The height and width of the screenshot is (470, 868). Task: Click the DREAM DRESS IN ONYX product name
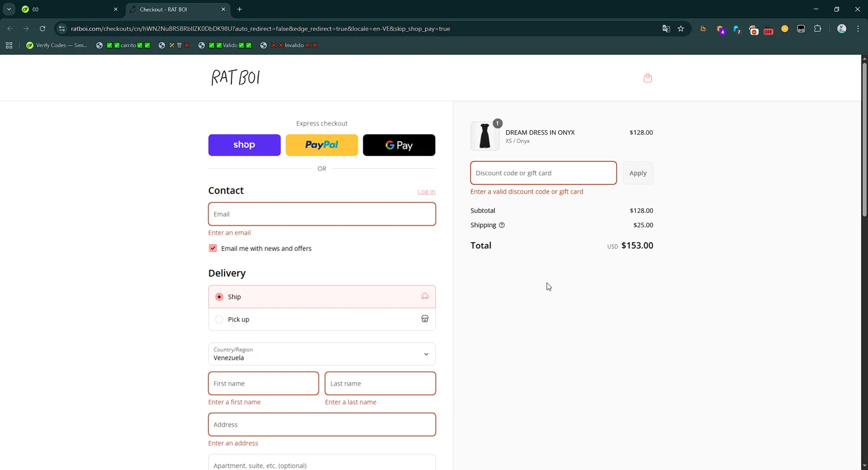[x=540, y=132]
